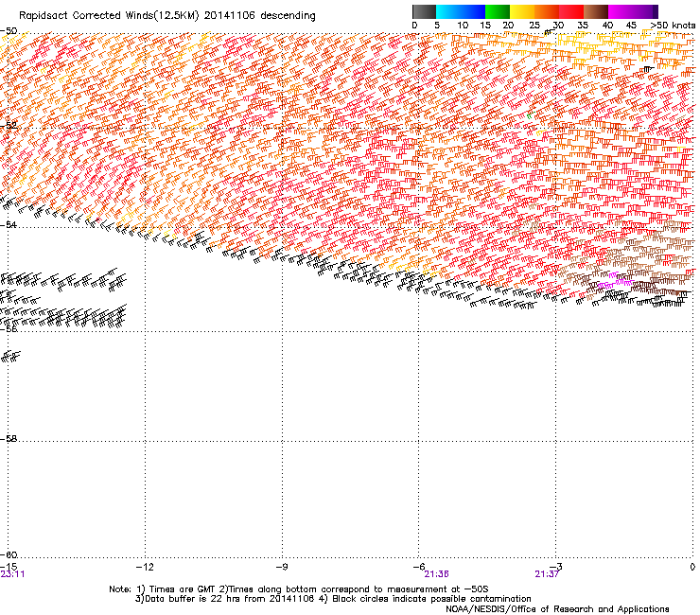Viewport: 700px width, 615px height.
Task: Click the yellow 20-25 knots color swatch
Action: tap(522, 11)
